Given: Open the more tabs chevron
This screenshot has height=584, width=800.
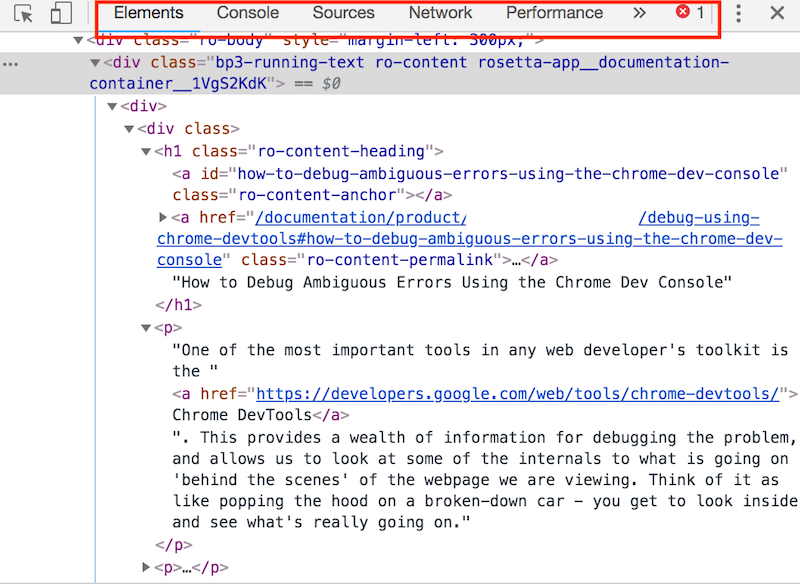Looking at the screenshot, I should pos(639,13).
